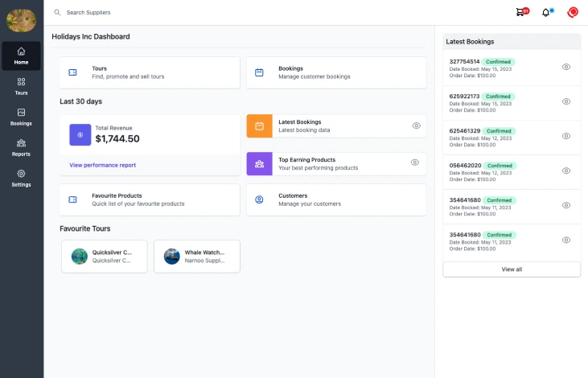Image resolution: width=588 pixels, height=378 pixels.
Task: Go to Tours in sidebar
Action: (21, 86)
